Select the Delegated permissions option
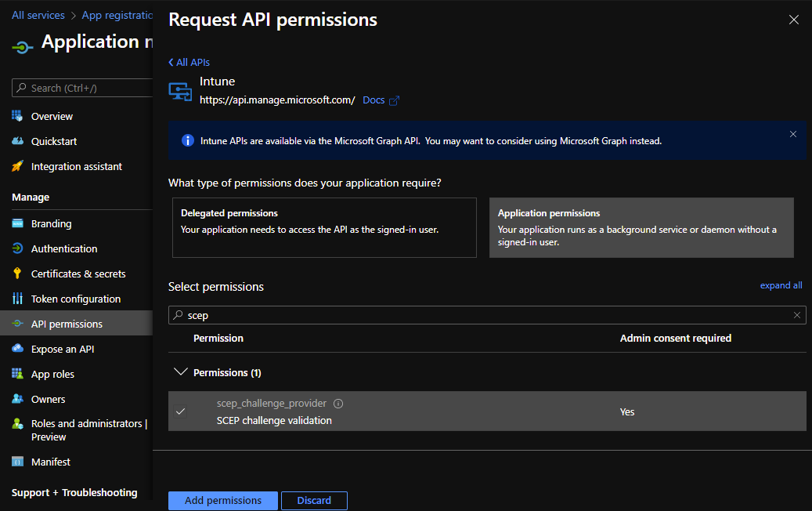This screenshot has width=812, height=511. [324, 227]
